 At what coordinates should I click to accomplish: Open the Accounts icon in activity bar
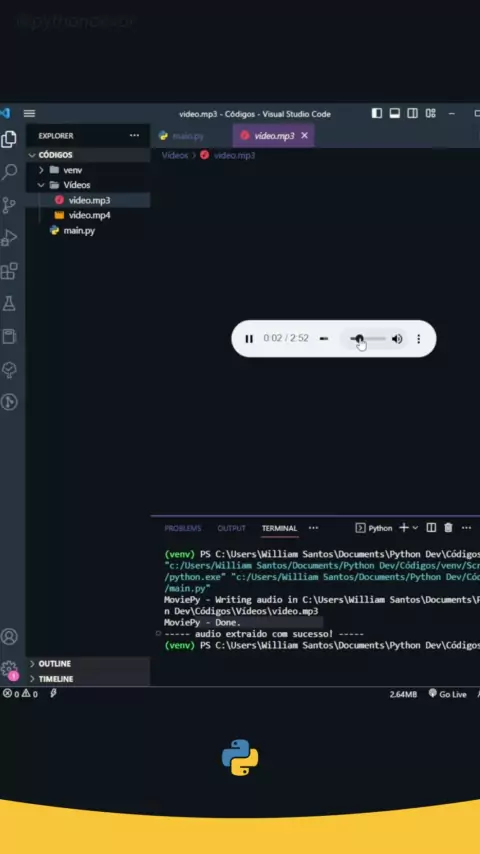point(9,636)
